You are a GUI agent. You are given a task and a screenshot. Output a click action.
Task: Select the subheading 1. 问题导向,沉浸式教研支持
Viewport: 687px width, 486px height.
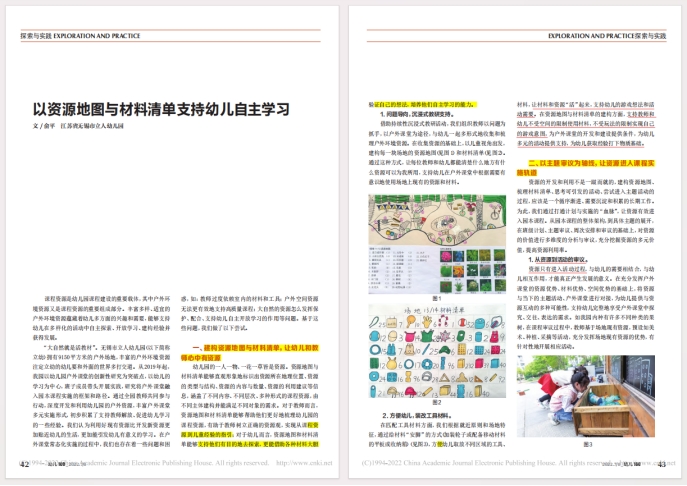(417, 114)
